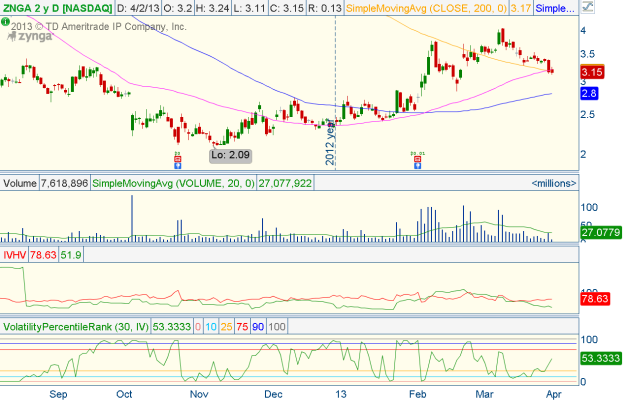Click the C: 3.15 close value

[286, 8]
